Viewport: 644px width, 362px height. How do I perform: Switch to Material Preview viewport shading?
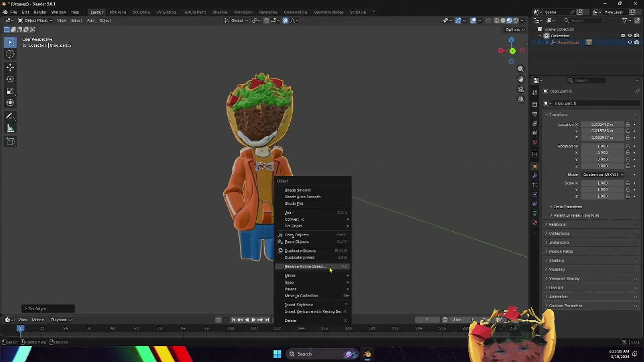(509, 21)
